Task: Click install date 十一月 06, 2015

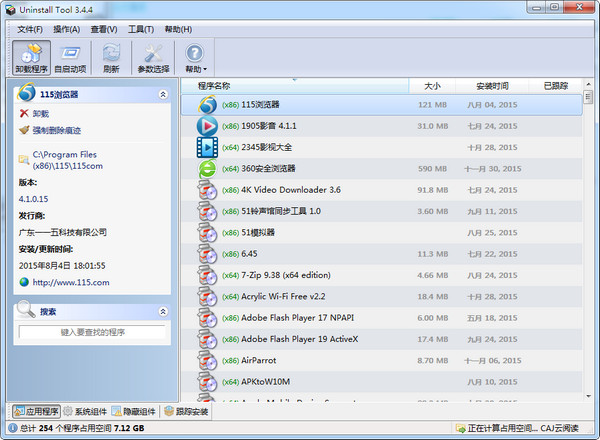Action: tap(493, 361)
